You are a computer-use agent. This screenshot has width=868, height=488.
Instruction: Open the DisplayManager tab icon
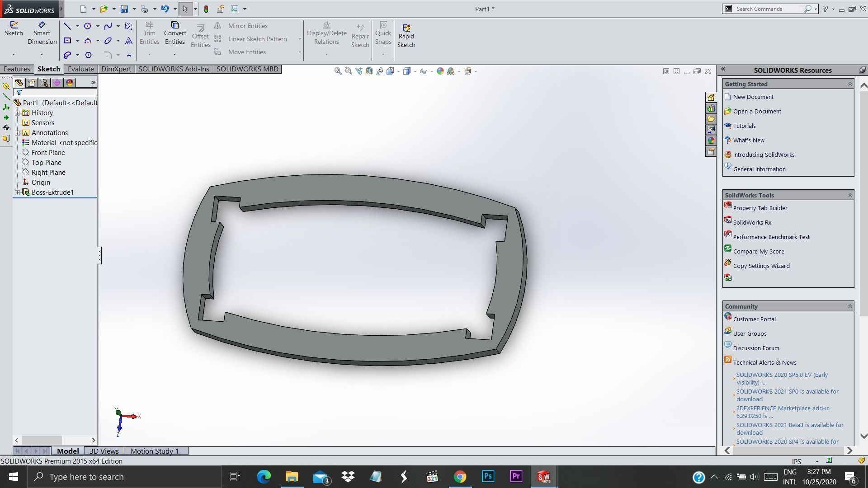(69, 83)
